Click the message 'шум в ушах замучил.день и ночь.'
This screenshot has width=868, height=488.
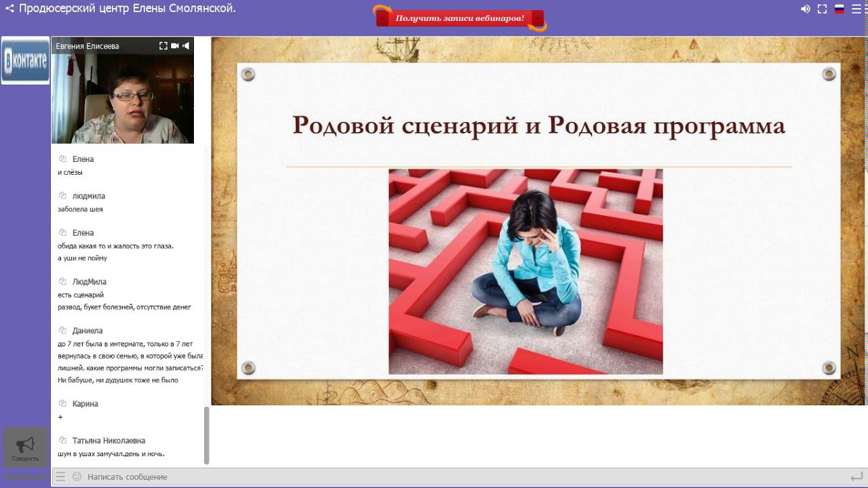[111, 453]
